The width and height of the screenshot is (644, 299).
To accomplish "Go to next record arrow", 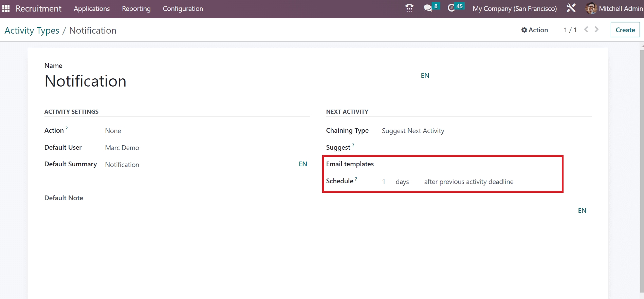I will 596,30.
